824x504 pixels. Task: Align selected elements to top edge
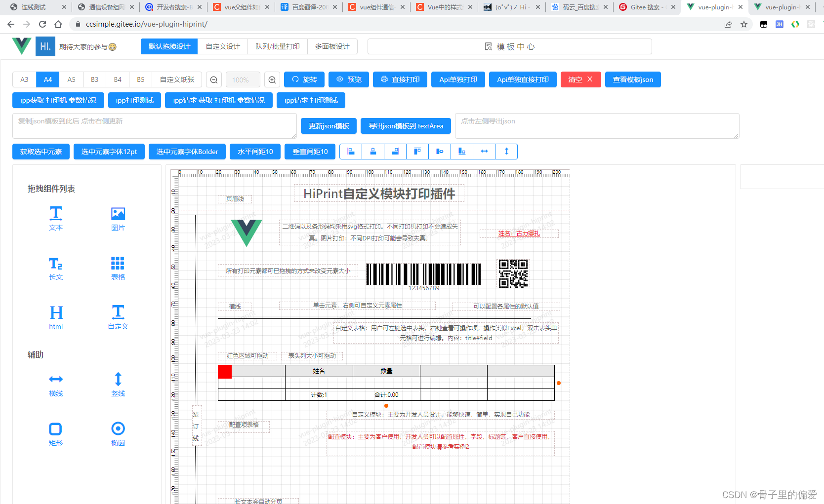pyautogui.click(x=417, y=152)
